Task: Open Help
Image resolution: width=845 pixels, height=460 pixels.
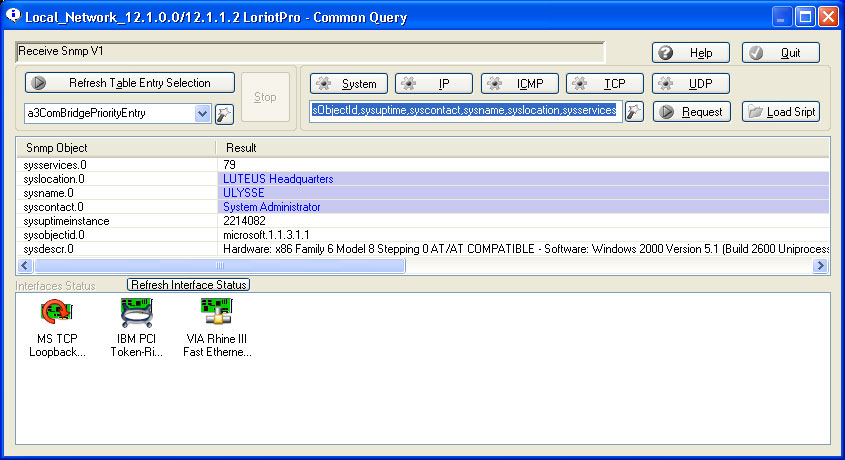Action: [x=691, y=53]
